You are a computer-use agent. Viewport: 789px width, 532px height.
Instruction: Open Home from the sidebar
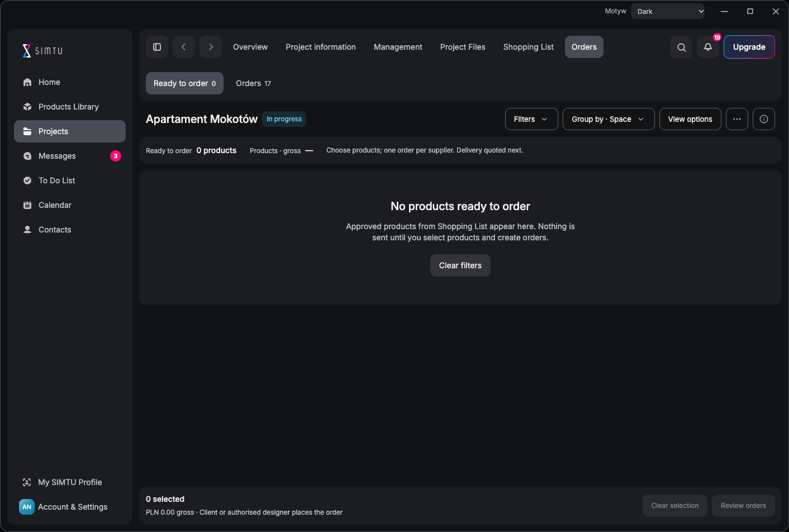pos(70,82)
